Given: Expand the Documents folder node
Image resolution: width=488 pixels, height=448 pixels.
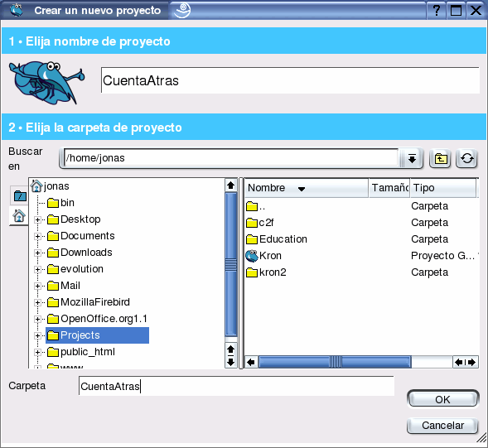Looking at the screenshot, I should click(37, 237).
